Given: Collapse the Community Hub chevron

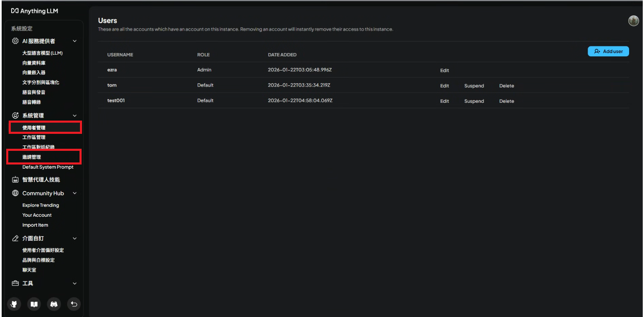Looking at the screenshot, I should pos(75,193).
